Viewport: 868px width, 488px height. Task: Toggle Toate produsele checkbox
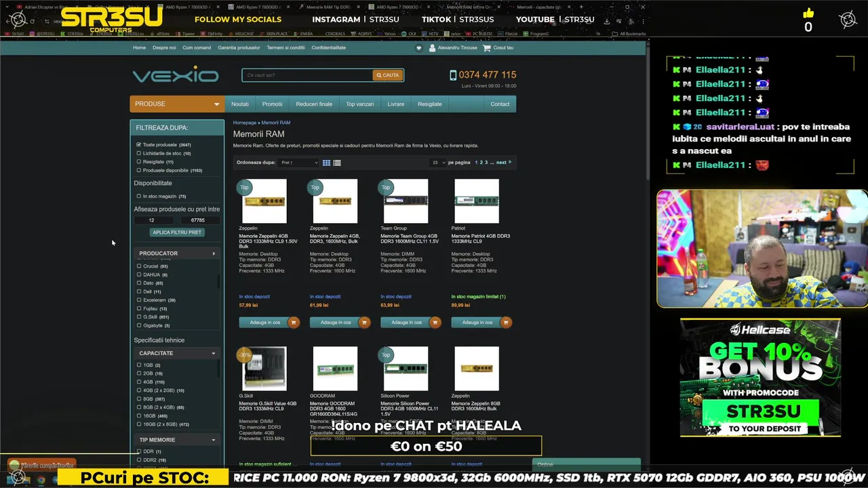[x=139, y=145]
